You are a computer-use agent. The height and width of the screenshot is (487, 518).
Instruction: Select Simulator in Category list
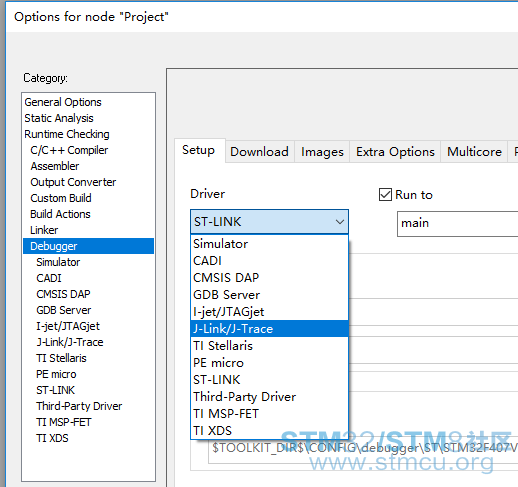58,262
